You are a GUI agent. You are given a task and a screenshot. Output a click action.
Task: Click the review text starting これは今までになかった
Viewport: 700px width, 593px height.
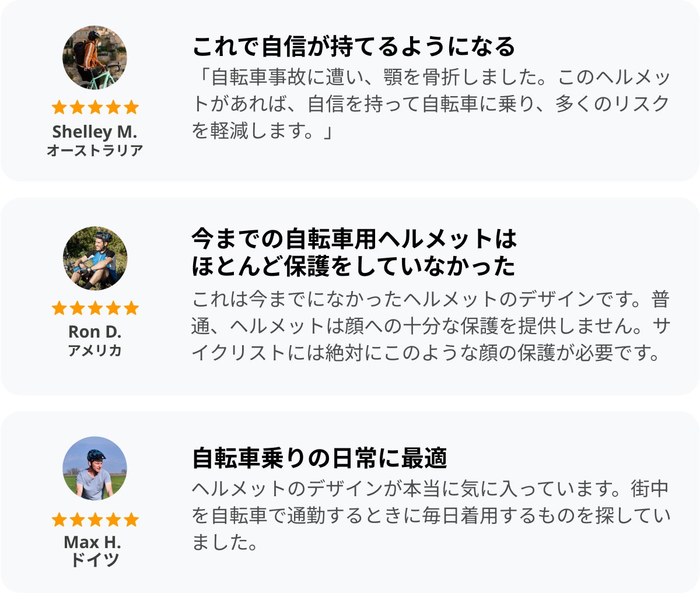430,326
